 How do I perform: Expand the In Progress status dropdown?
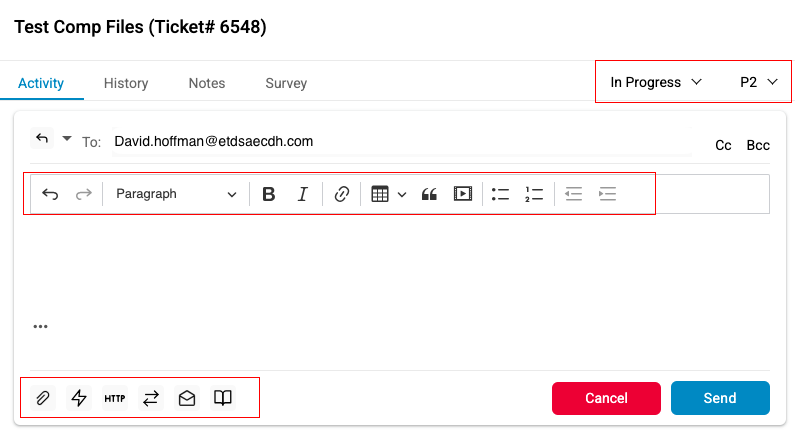[x=656, y=82]
